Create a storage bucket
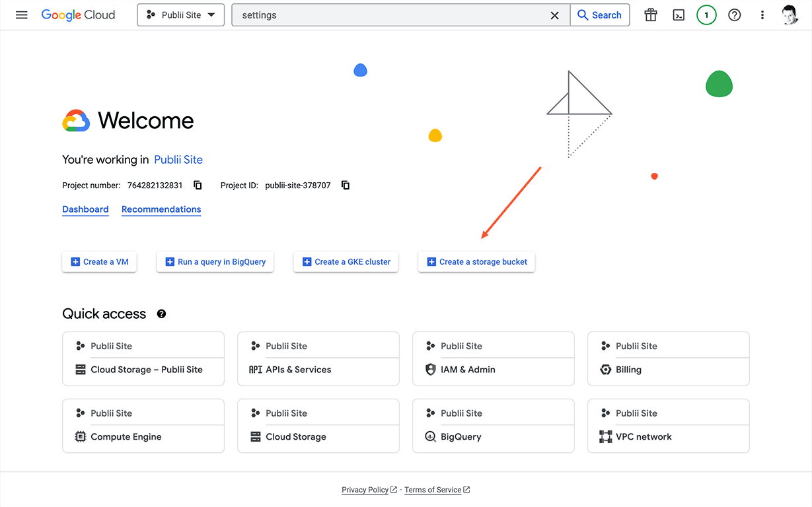Viewport: 812px width, 507px height. point(476,261)
